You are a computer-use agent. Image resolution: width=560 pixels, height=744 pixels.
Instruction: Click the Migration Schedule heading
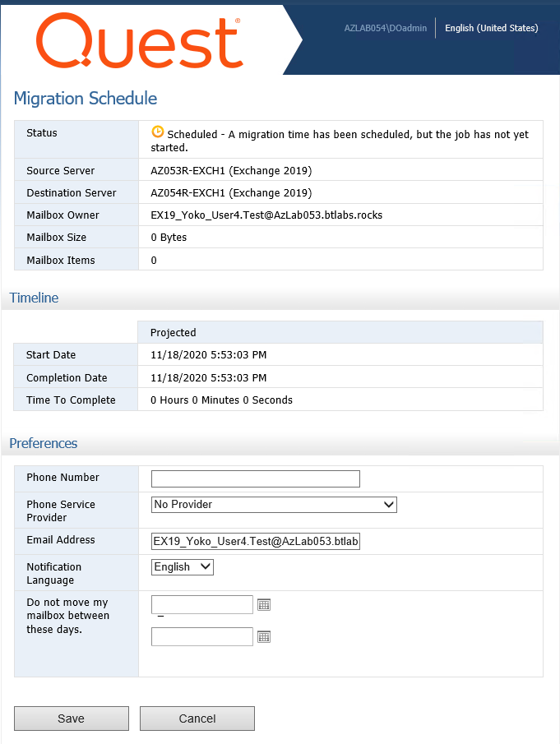tap(86, 99)
